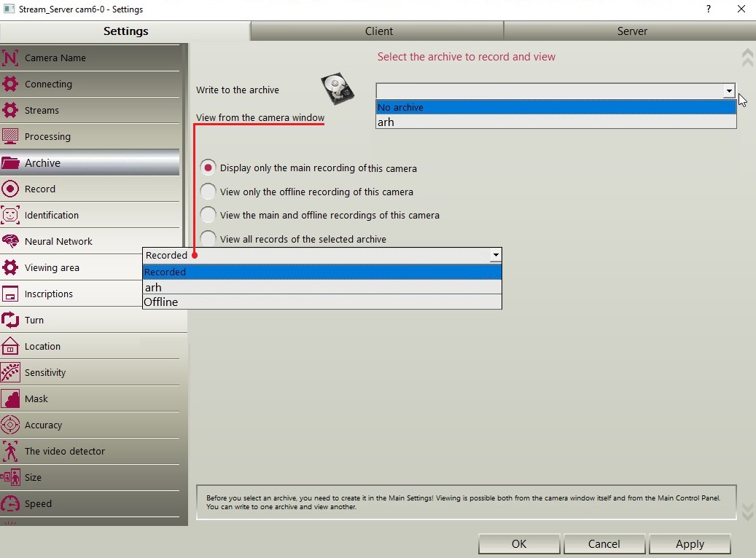Open the Processing settings section
The height and width of the screenshot is (558, 756).
[90, 136]
